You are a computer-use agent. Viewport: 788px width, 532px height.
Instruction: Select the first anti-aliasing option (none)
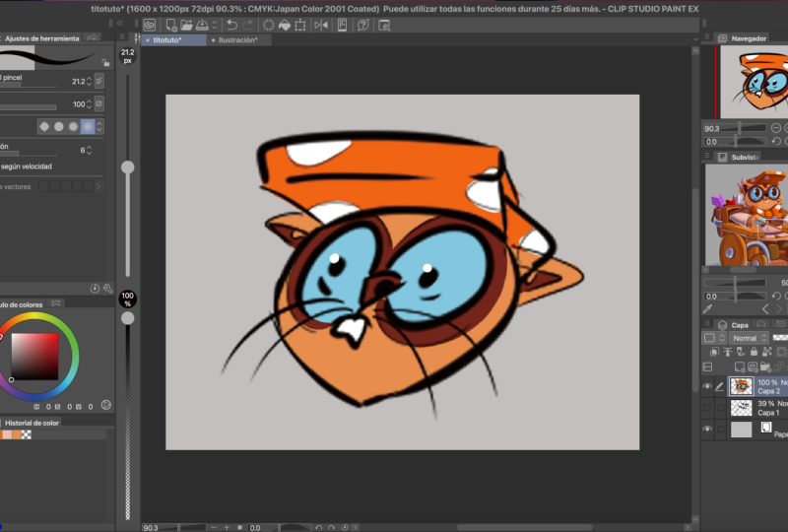click(44, 127)
